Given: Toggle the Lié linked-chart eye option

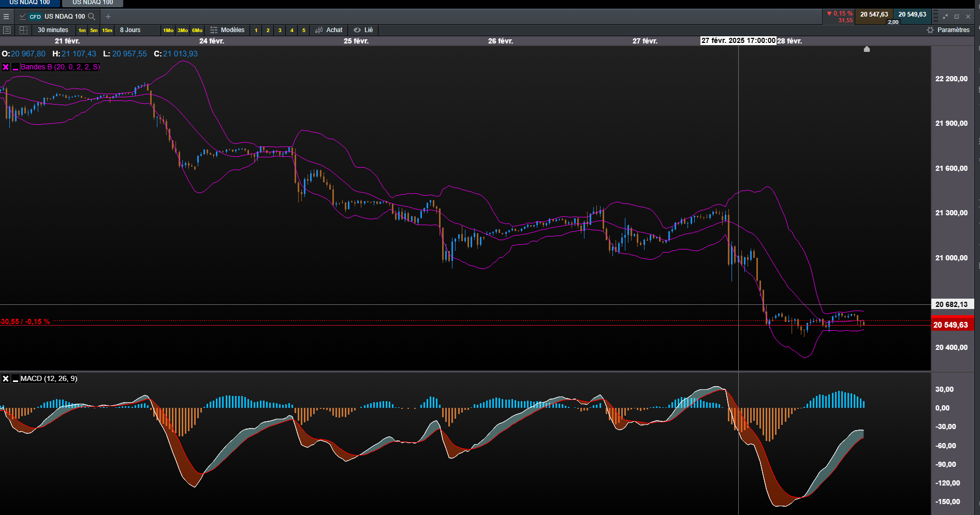Looking at the screenshot, I should click(363, 30).
